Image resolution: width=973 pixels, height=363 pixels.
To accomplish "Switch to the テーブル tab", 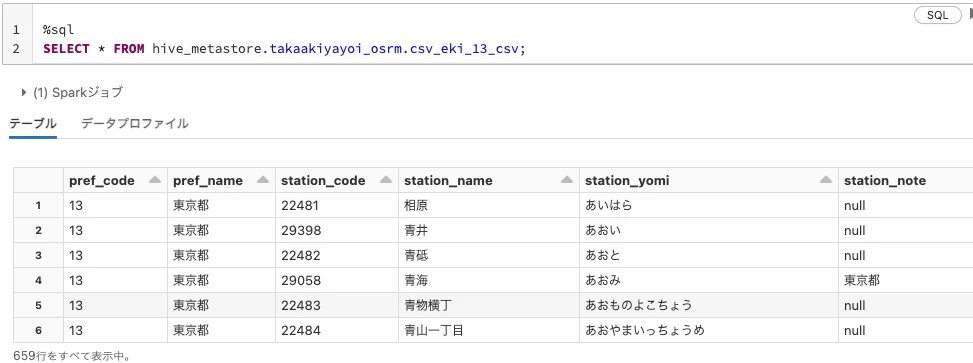I will (33, 123).
